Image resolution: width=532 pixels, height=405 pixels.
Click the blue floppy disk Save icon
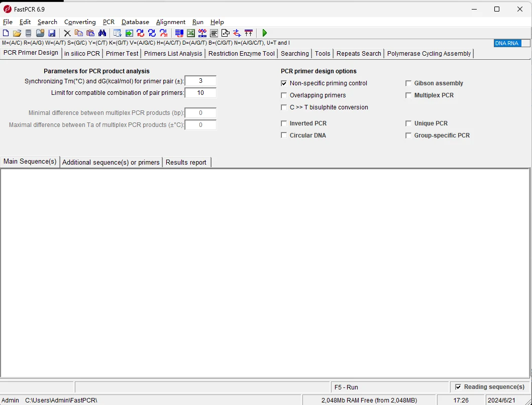pyautogui.click(x=52, y=33)
